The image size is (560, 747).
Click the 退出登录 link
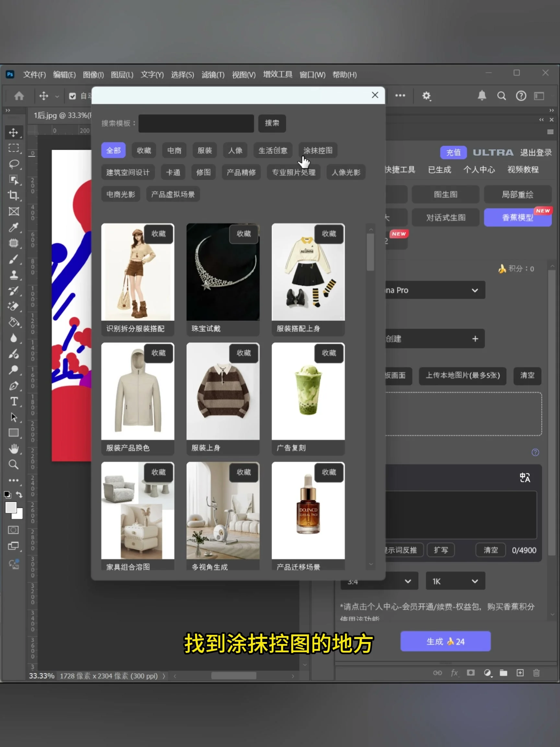[x=536, y=153]
